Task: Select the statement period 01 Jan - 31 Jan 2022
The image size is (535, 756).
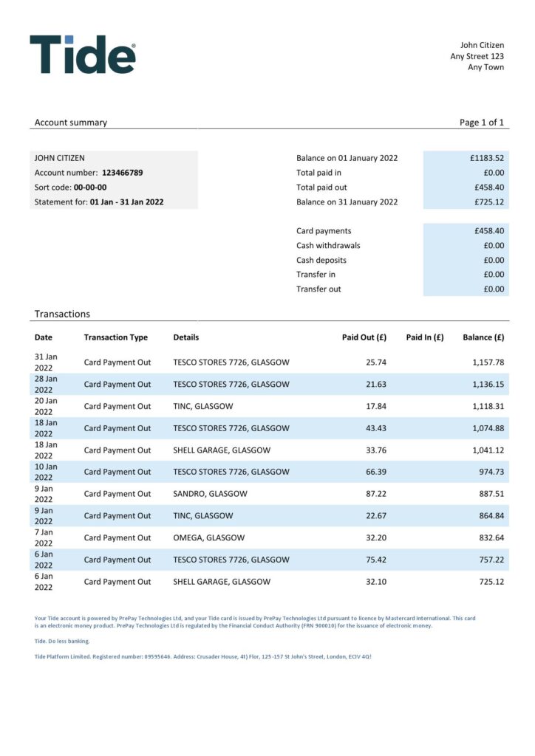Action: click(126, 202)
